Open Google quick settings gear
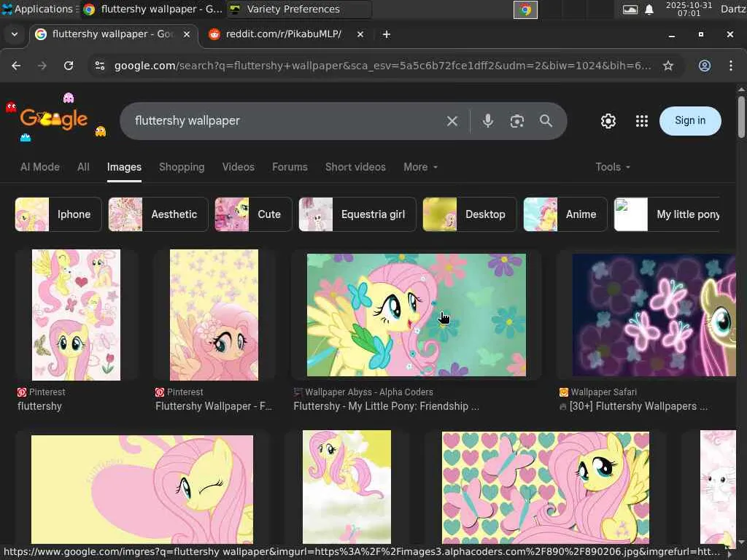 (x=608, y=121)
